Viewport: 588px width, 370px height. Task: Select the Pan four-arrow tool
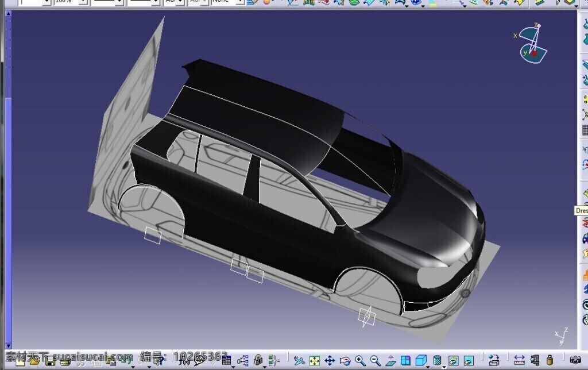[x=330, y=361]
